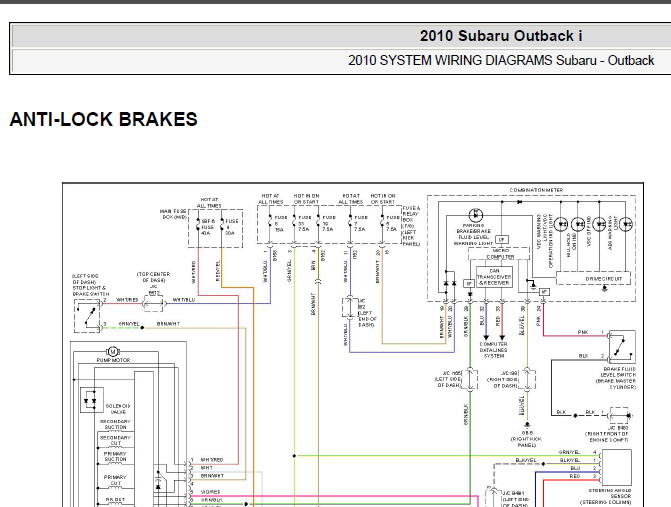Click the "2010 Subaru Outback i" title

[501, 36]
